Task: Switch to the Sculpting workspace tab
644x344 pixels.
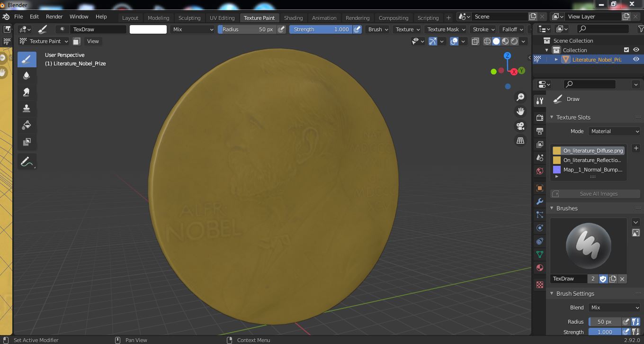Action: click(x=189, y=18)
